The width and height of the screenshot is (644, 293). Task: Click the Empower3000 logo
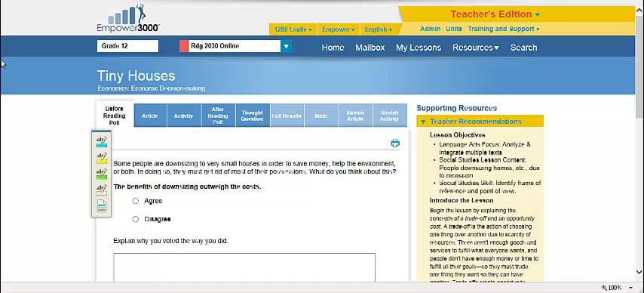point(128,19)
